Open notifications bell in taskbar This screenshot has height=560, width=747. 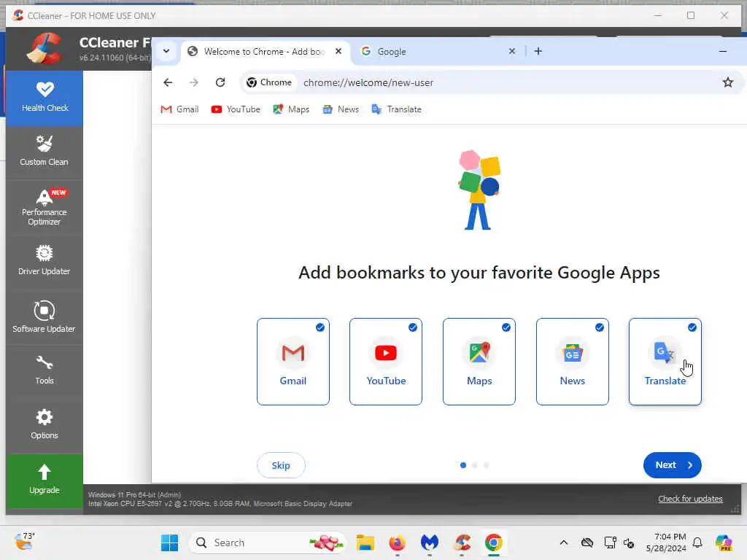point(697,542)
